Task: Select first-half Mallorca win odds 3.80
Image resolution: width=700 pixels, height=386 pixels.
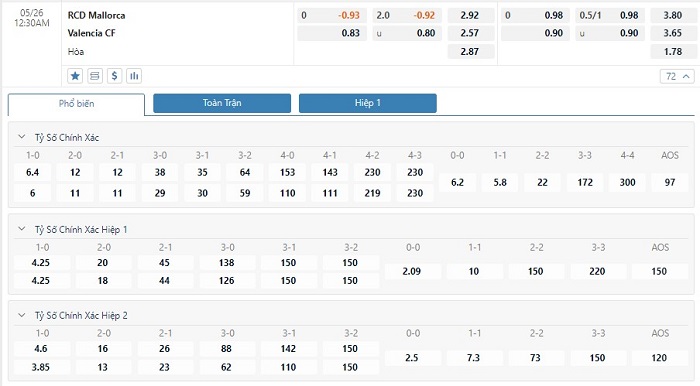Action: (673, 15)
